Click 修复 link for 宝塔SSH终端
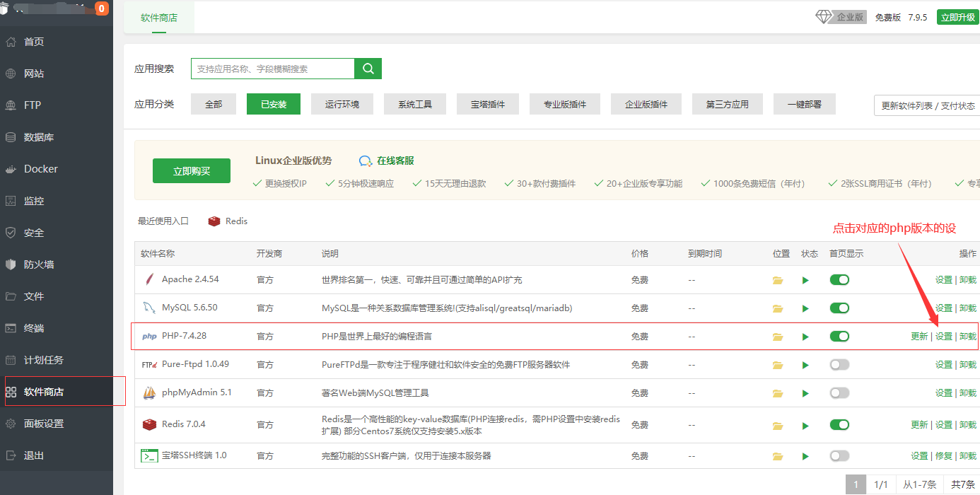This screenshot has width=980, height=495. point(944,456)
